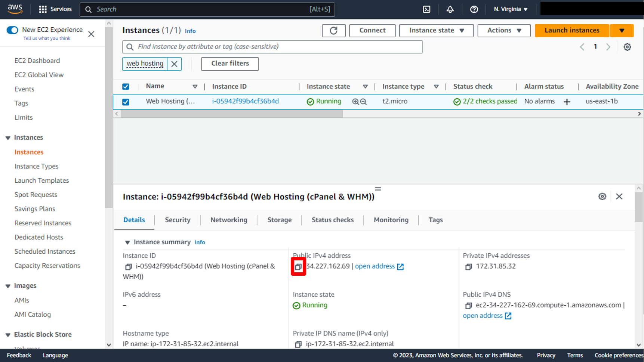644x362 pixels.
Task: Click the Connect button
Action: (x=372, y=31)
